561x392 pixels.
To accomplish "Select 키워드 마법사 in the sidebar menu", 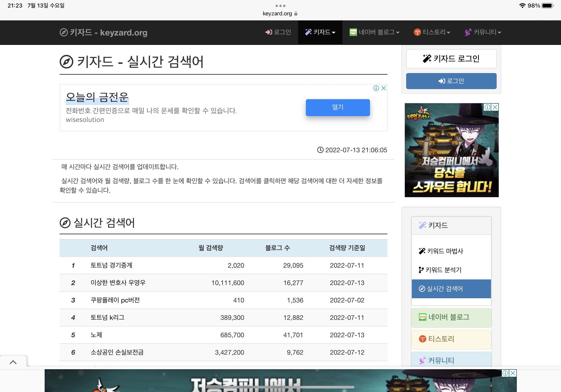I will pyautogui.click(x=441, y=251).
